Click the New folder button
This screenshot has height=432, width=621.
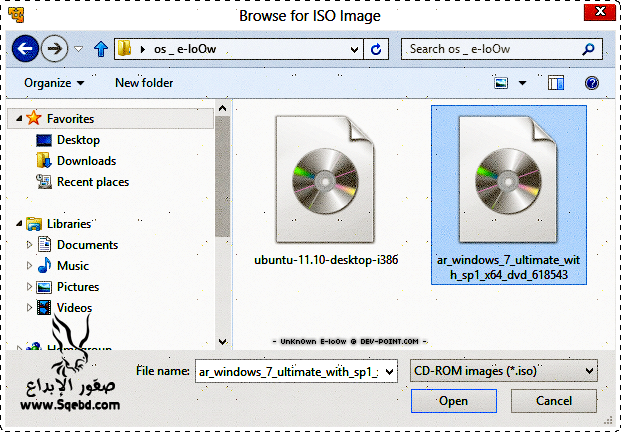144,83
